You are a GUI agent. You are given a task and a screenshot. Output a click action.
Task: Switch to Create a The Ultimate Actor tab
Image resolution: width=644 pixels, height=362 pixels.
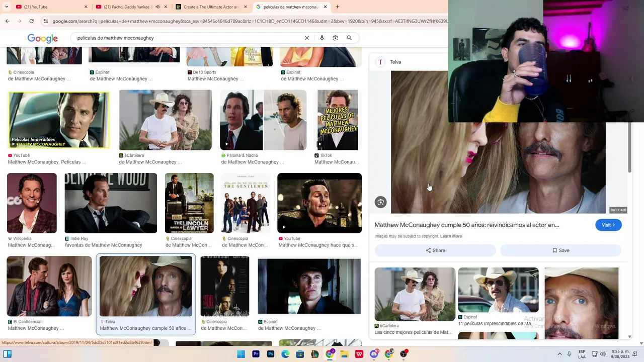point(211,7)
